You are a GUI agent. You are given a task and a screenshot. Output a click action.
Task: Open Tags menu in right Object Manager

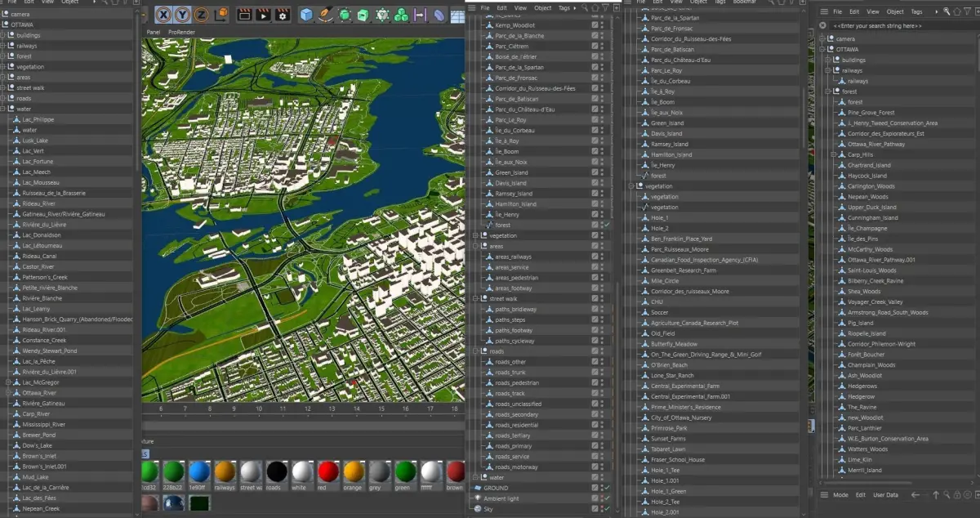917,11
